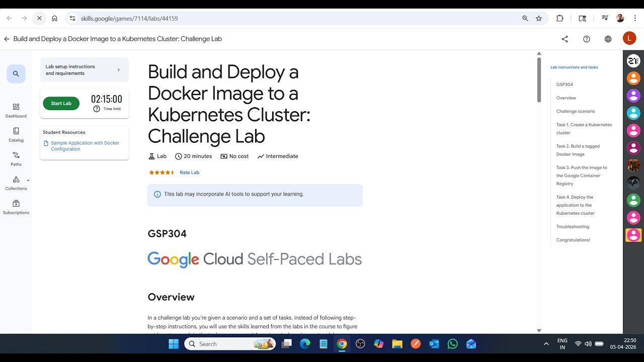Go back using the browser back arrow
The image size is (644, 362).
pos(9,18)
